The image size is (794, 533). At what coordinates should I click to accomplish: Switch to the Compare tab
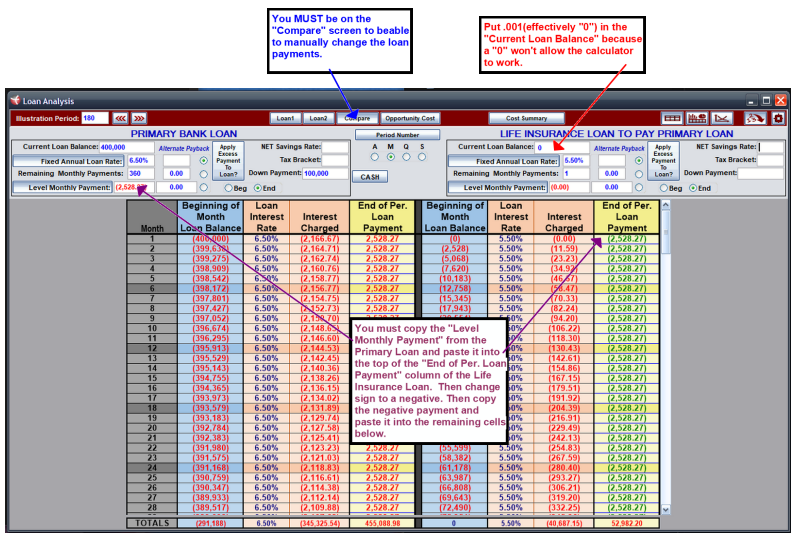point(358,118)
